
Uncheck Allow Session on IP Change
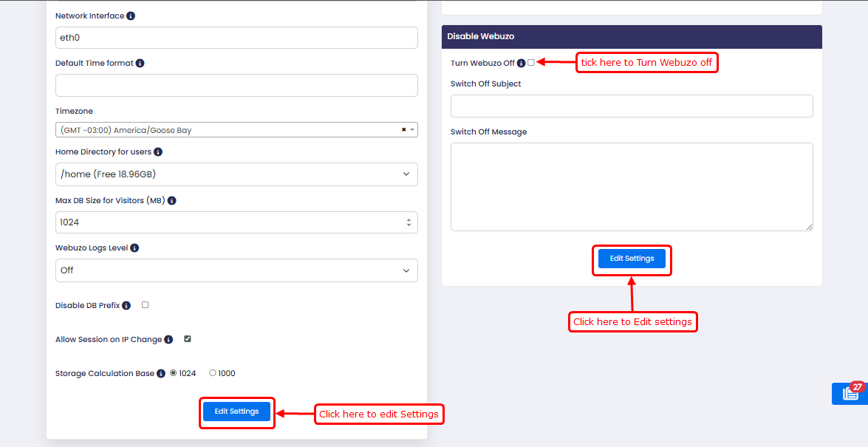tap(188, 339)
